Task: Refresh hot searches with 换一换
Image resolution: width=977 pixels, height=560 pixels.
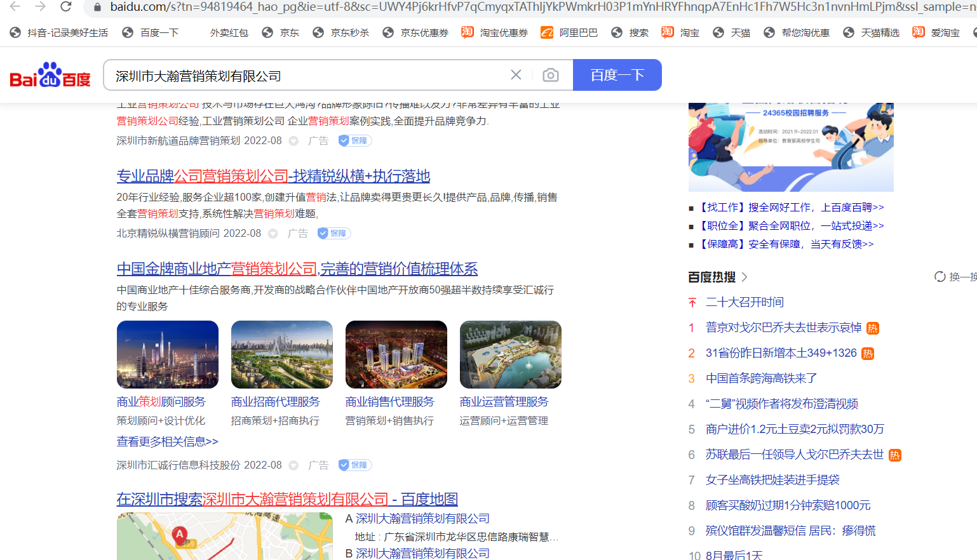Action: point(955,277)
